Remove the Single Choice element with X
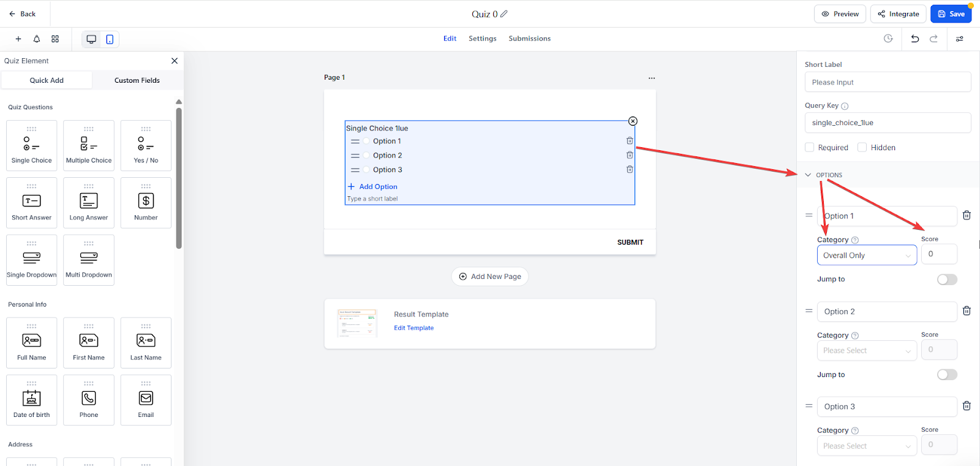 (x=633, y=121)
